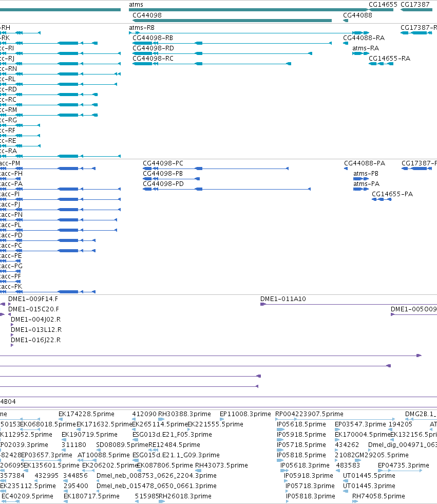437x504 pixels.
Task: Click the EP03547.3prime EST label
Action: click(360, 424)
